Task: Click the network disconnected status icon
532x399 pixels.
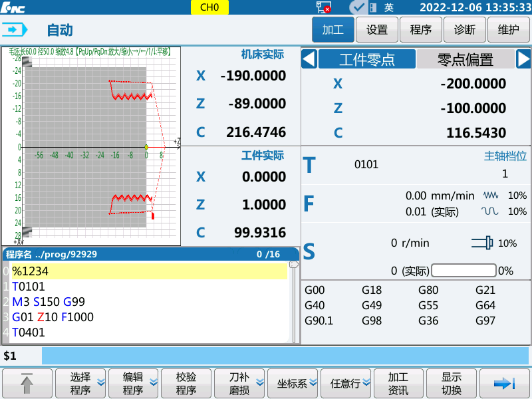Action: [x=324, y=7]
